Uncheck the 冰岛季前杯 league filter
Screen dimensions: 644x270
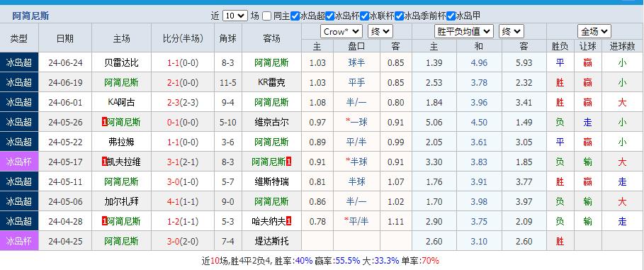[399, 16]
